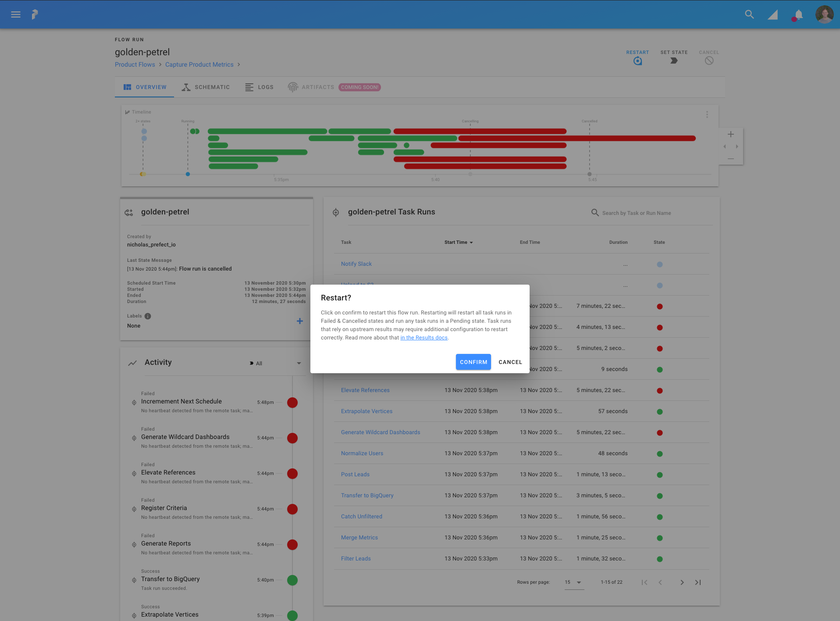Click the Coming Soon badge
840x621 pixels.
359,87
